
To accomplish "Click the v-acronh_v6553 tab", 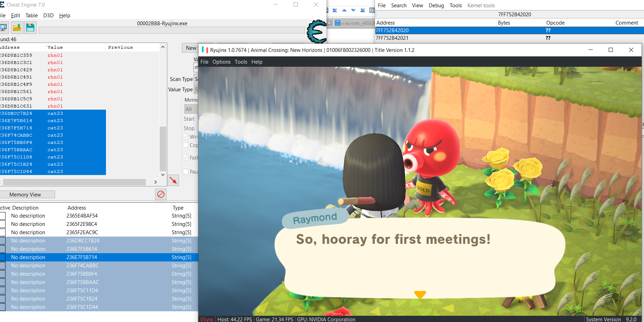I will [x=354, y=23].
